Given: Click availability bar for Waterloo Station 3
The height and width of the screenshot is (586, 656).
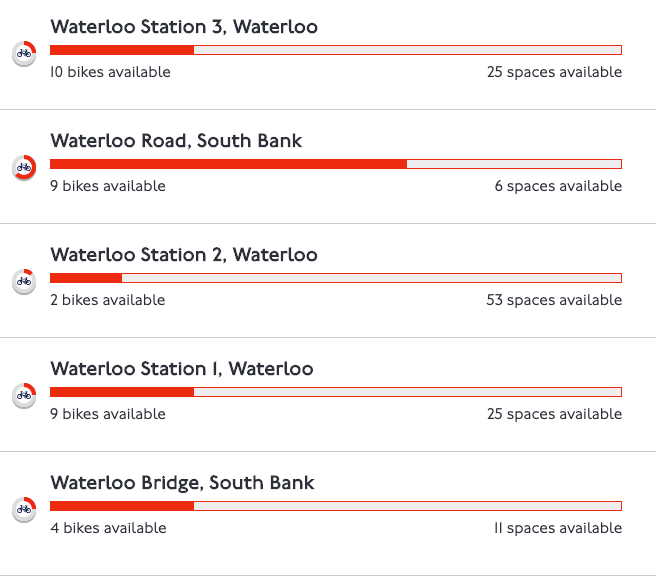Looking at the screenshot, I should tap(336, 50).
